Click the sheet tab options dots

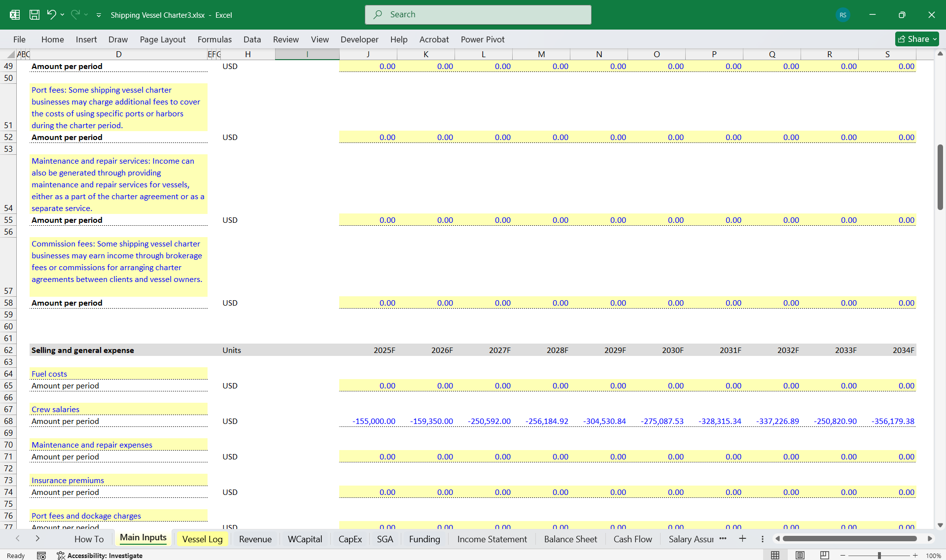[x=762, y=539]
